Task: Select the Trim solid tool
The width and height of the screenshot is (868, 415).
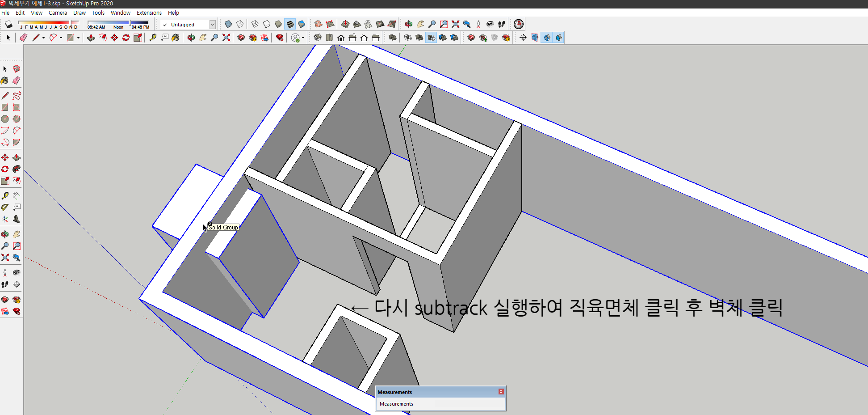Action: (x=443, y=38)
